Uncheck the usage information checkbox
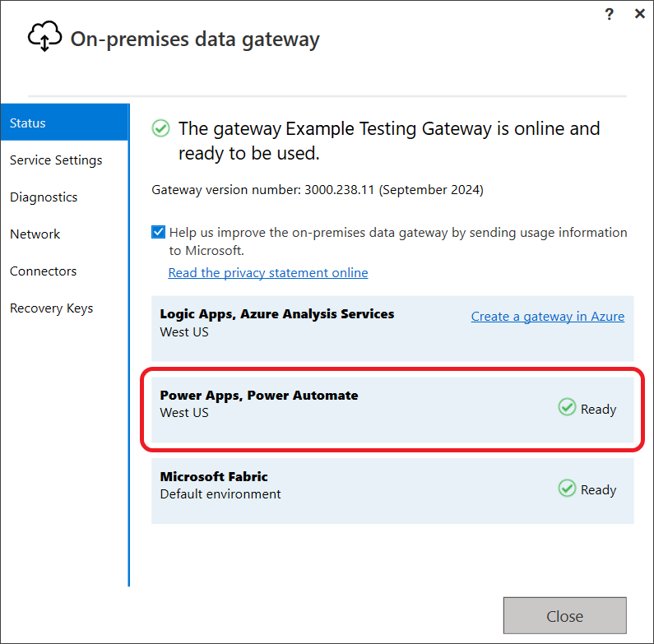Image resolution: width=654 pixels, height=644 pixels. (158, 233)
